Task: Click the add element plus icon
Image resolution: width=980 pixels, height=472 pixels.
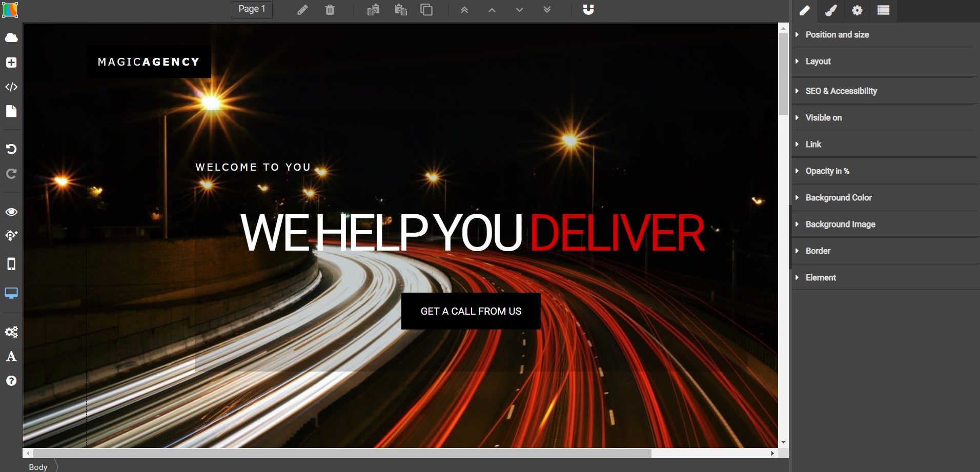Action: (11, 63)
